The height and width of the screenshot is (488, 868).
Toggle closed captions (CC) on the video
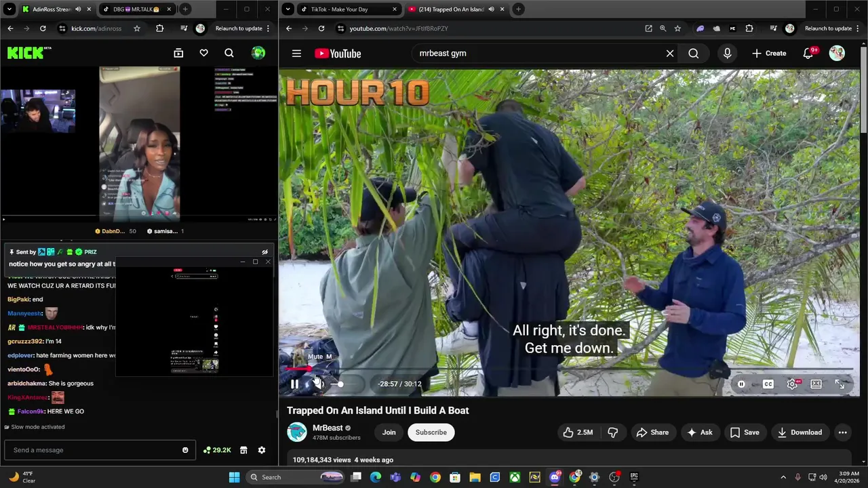click(768, 384)
